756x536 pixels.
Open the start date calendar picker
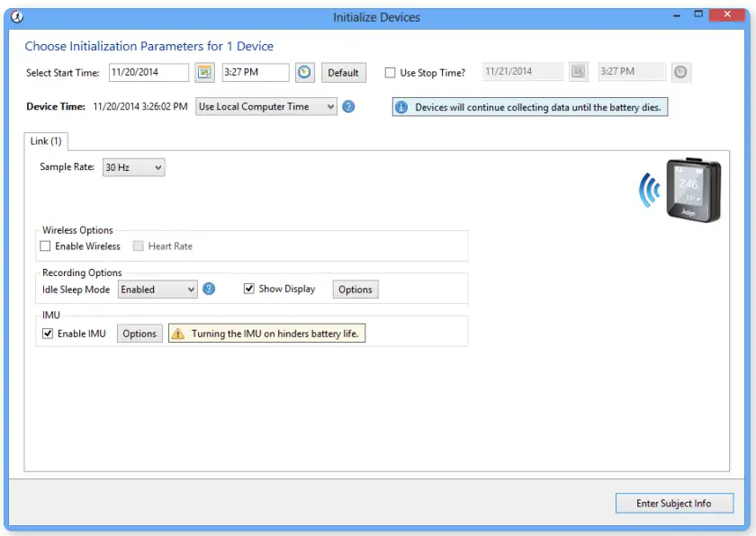204,73
